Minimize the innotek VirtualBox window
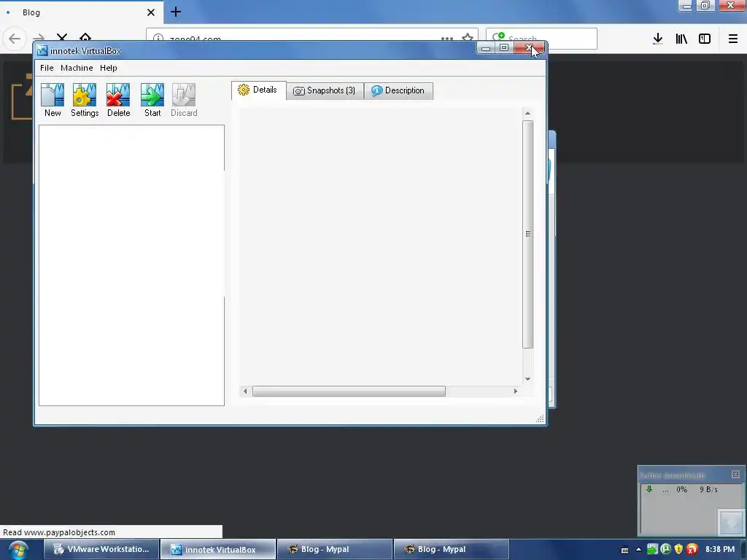The width and height of the screenshot is (747, 560). coord(485,47)
